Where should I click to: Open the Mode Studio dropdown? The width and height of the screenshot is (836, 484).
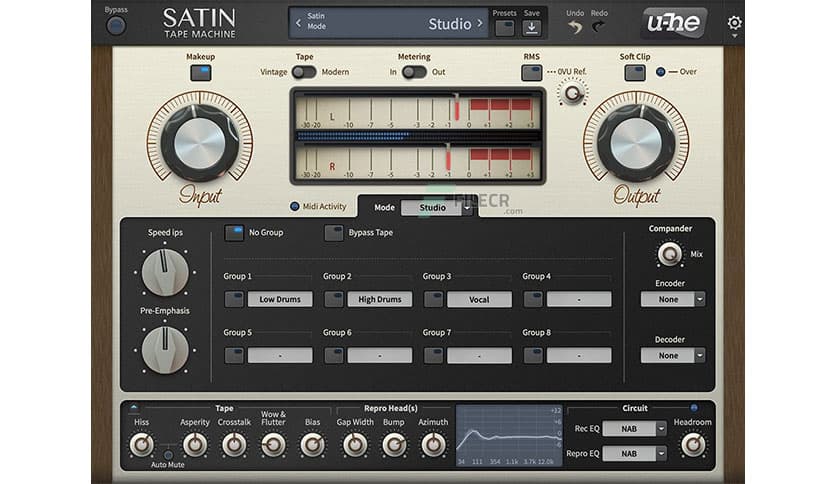pyautogui.click(x=437, y=208)
